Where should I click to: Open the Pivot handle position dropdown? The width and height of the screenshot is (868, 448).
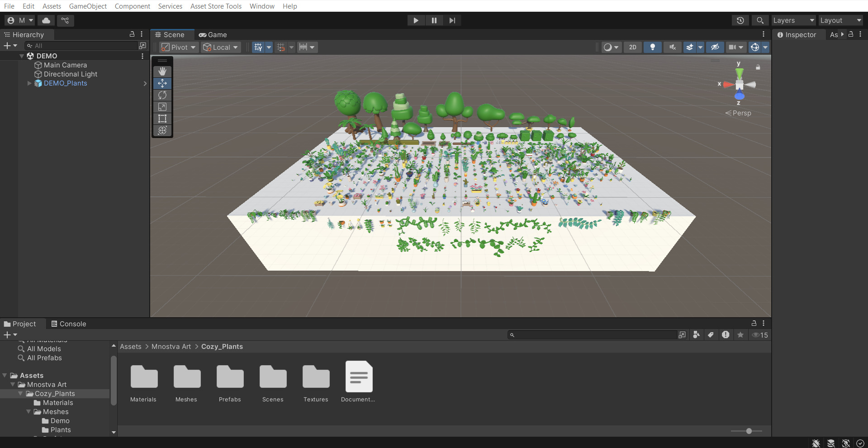click(x=179, y=47)
